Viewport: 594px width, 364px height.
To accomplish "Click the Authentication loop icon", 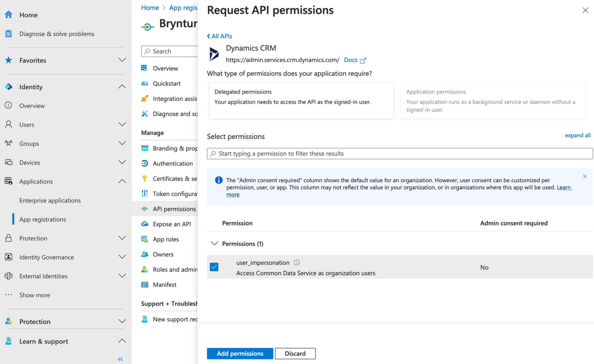I will (144, 163).
